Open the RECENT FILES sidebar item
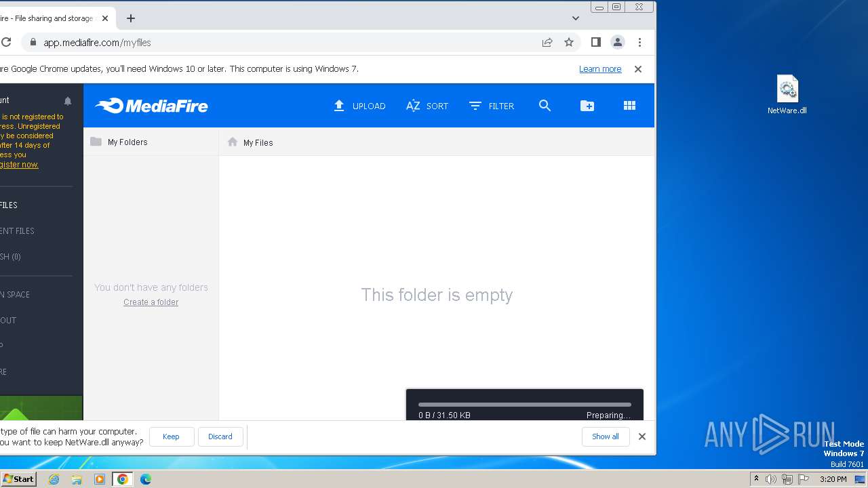Viewport: 868px width, 488px height. coord(17,231)
